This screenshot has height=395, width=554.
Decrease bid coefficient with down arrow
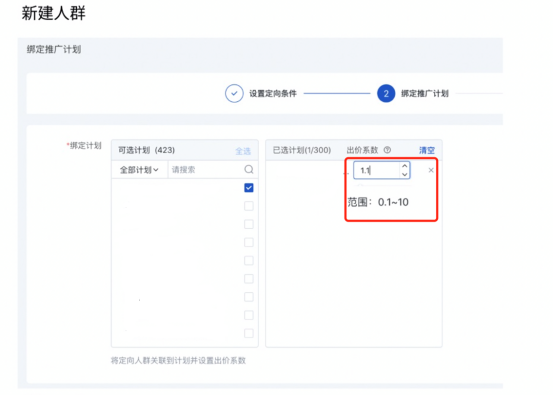coord(405,174)
